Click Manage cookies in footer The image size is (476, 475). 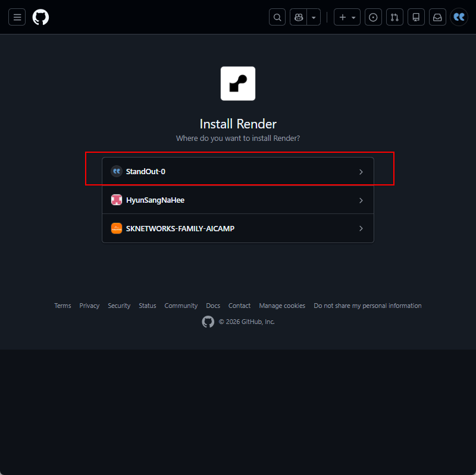click(x=282, y=306)
